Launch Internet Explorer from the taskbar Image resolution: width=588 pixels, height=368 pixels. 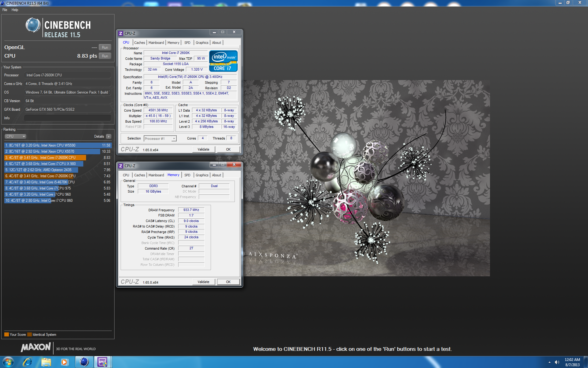(x=28, y=362)
